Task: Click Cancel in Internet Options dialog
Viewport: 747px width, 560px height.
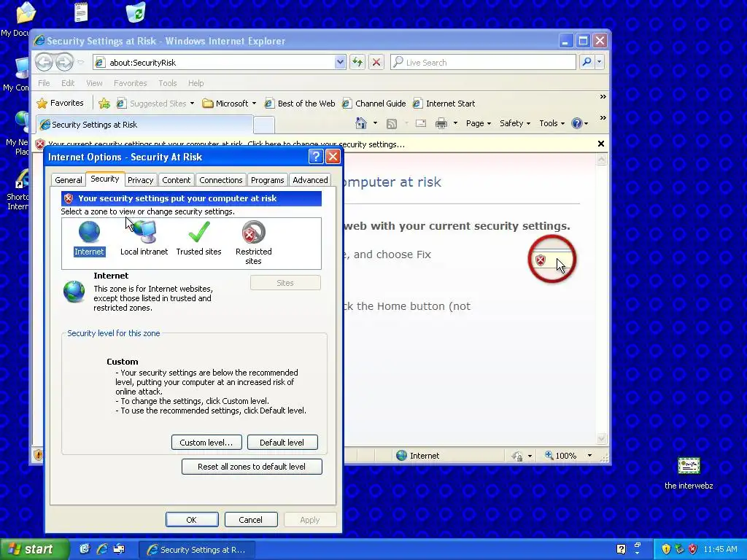Action: 251,519
